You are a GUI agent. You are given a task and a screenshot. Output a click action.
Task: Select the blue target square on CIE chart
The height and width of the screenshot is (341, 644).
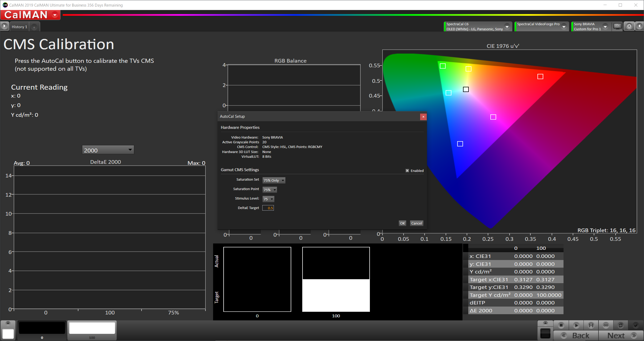click(x=460, y=144)
